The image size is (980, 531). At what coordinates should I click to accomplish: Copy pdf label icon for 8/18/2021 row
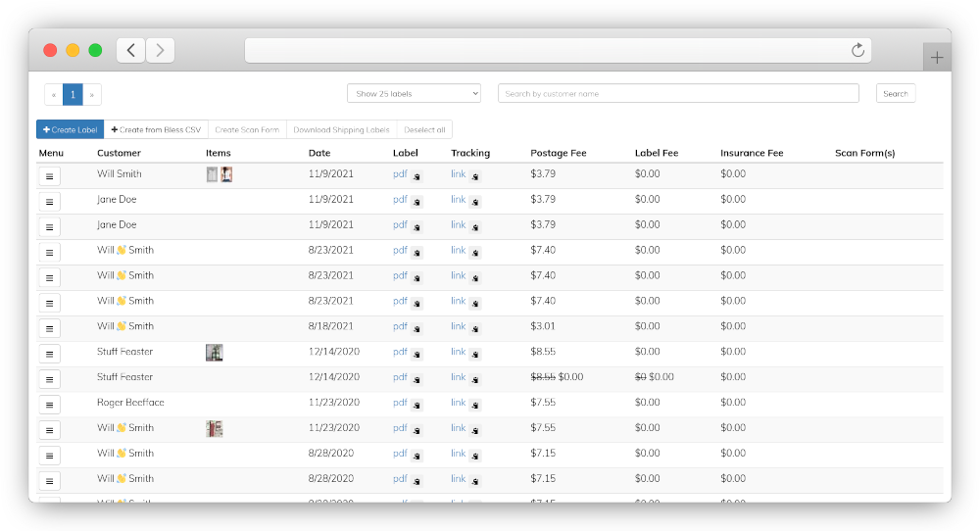coord(416,328)
